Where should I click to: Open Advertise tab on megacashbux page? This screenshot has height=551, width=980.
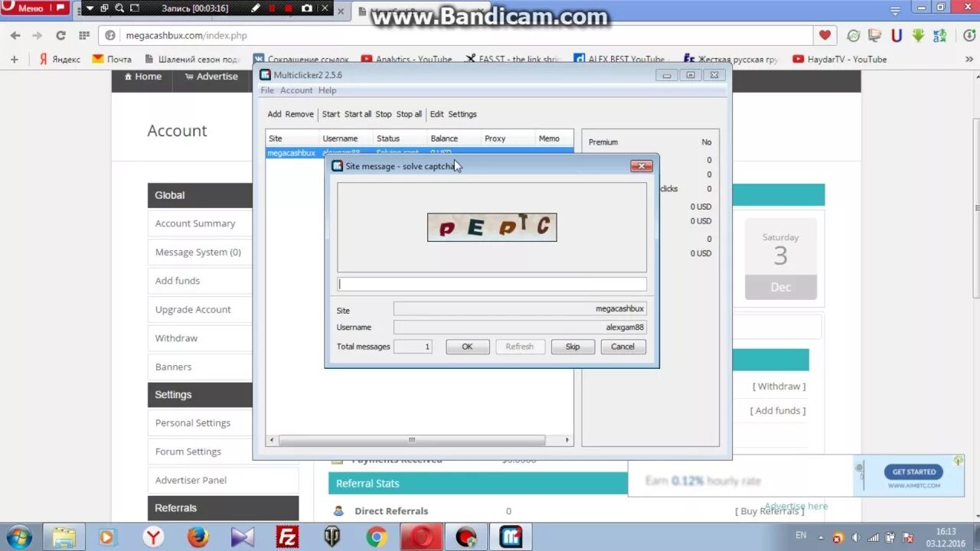point(211,77)
